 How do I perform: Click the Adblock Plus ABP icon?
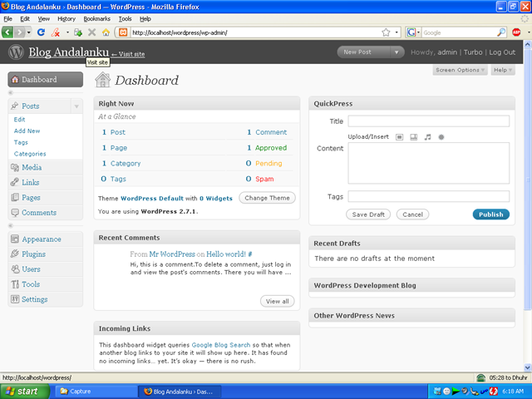(516, 32)
